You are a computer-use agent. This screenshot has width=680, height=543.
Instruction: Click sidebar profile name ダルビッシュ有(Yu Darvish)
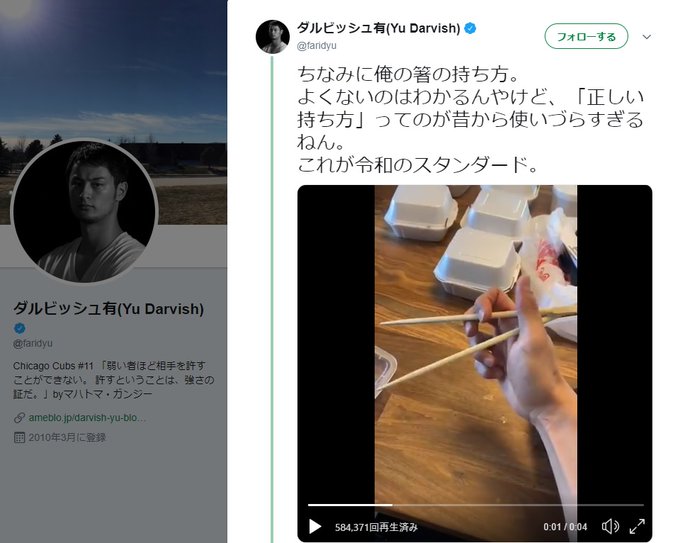coord(108,309)
